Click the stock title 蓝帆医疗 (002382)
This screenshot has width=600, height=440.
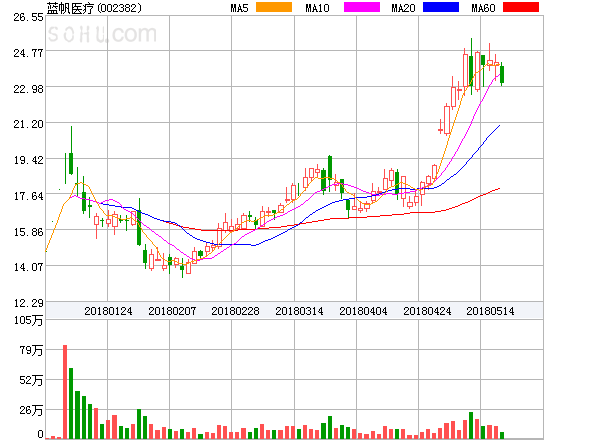click(94, 8)
